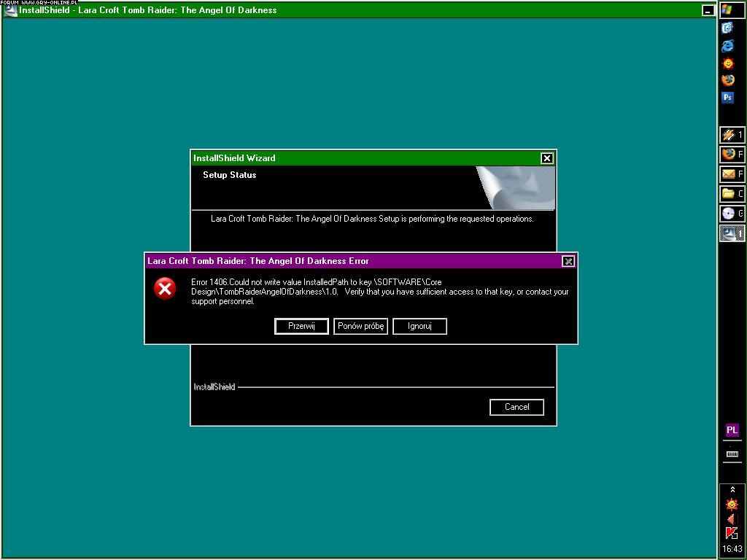
Task: Launch Firefox from the quick launch icons
Action: pos(727,80)
